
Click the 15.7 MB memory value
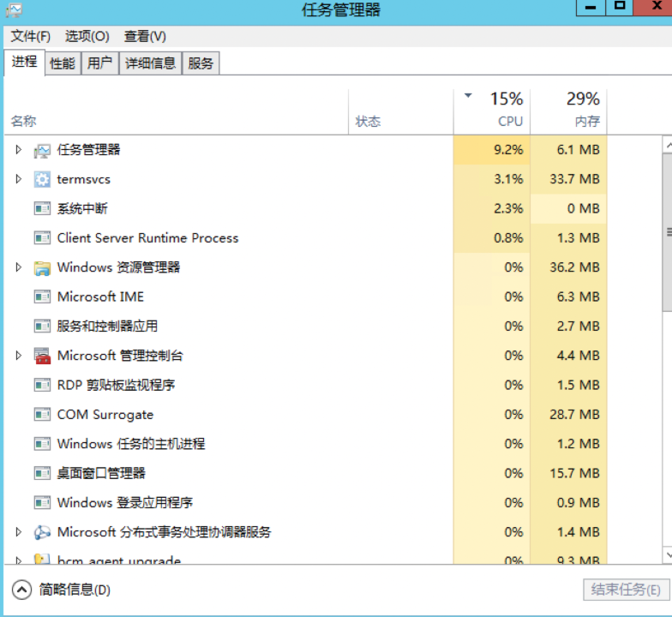pyautogui.click(x=574, y=473)
